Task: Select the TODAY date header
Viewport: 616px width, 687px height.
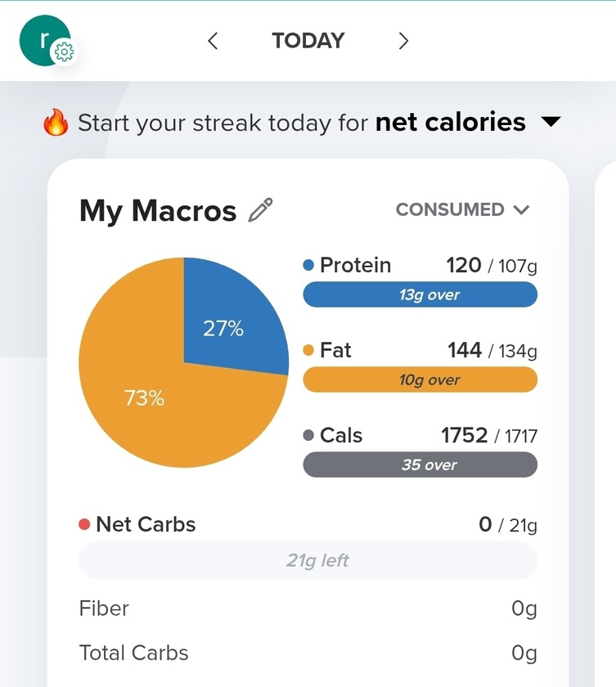Action: click(x=308, y=41)
